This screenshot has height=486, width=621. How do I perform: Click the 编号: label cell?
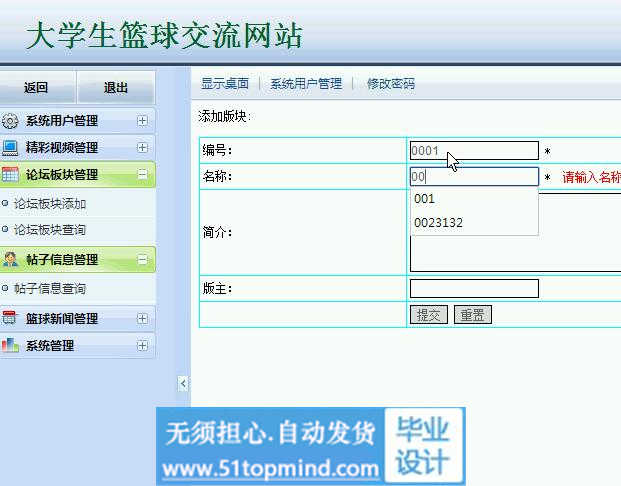tap(303, 151)
